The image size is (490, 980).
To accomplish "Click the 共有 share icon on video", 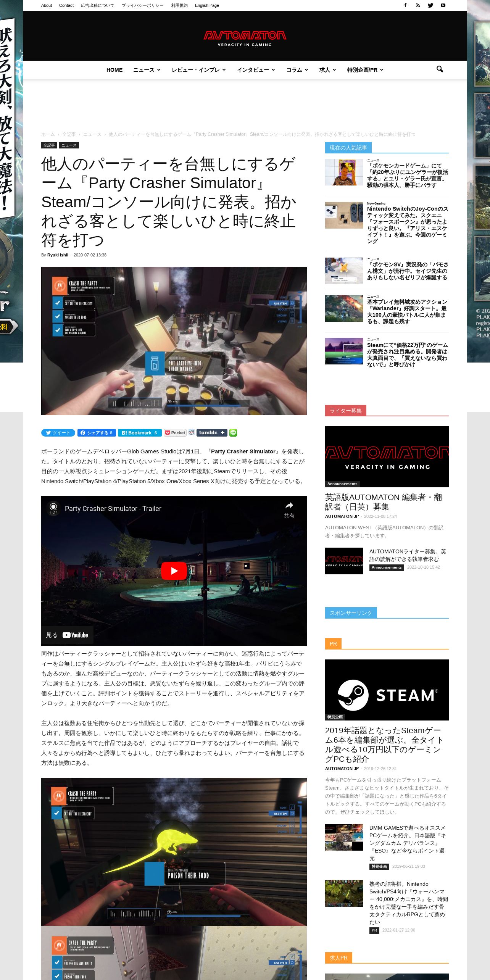I will [289, 509].
